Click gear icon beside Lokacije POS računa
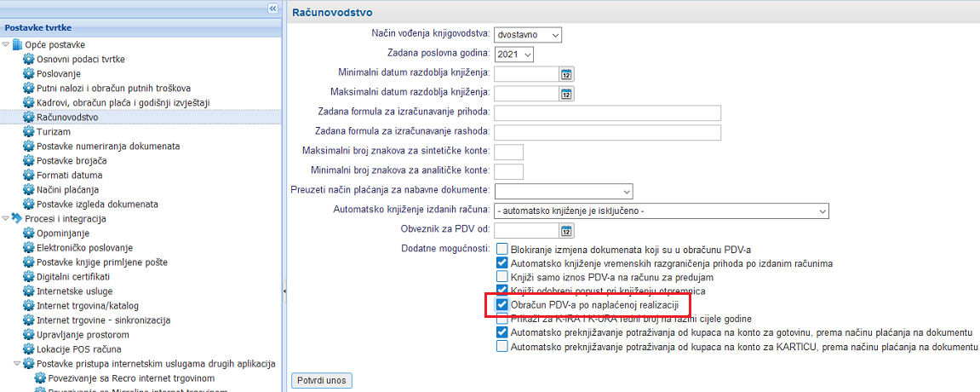This screenshot has height=392, width=980. coord(29,349)
